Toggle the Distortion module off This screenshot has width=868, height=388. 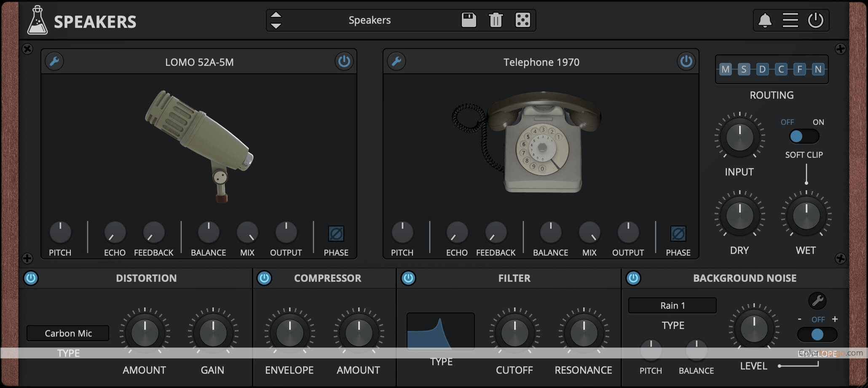(x=30, y=278)
